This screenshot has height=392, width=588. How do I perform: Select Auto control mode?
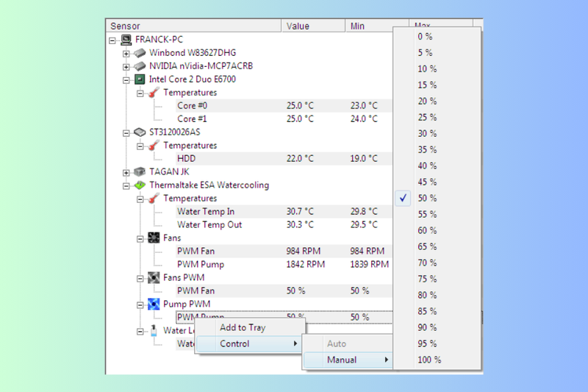(348, 343)
